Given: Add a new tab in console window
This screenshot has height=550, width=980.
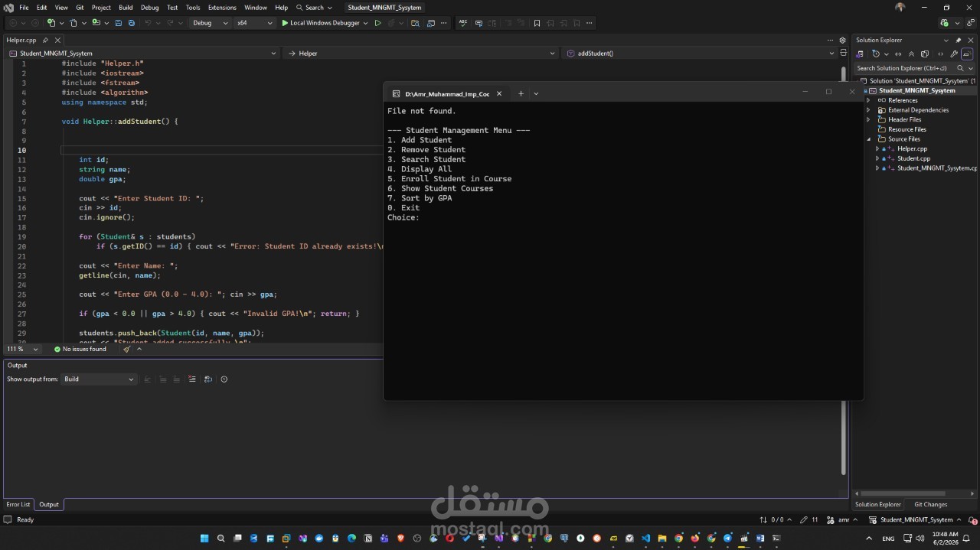Looking at the screenshot, I should coord(521,93).
